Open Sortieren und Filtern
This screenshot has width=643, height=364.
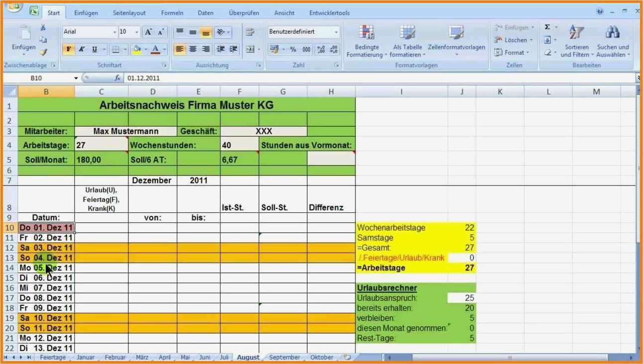[577, 41]
